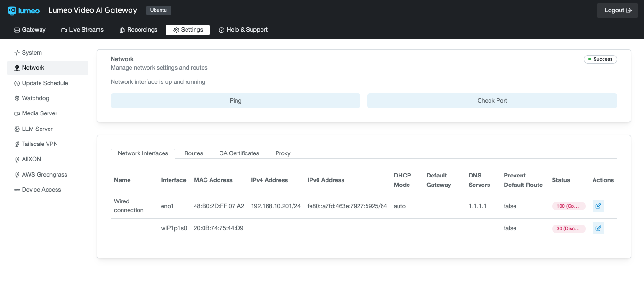This screenshot has height=306, width=644.
Task: Go to Watchdog settings
Action: tap(47, 98)
